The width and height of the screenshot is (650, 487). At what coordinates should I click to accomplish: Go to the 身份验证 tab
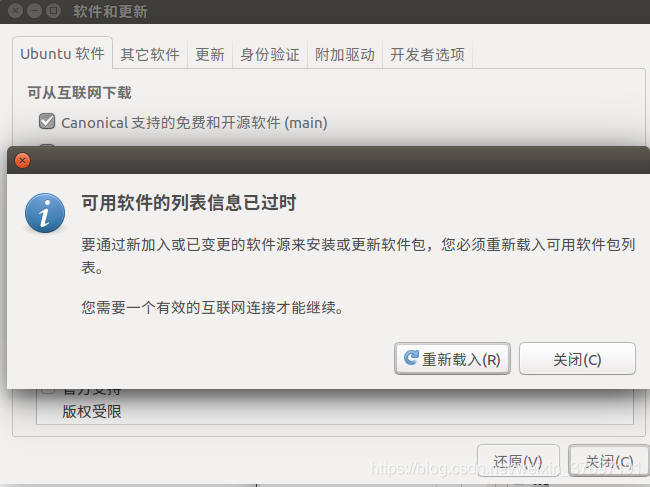click(270, 55)
